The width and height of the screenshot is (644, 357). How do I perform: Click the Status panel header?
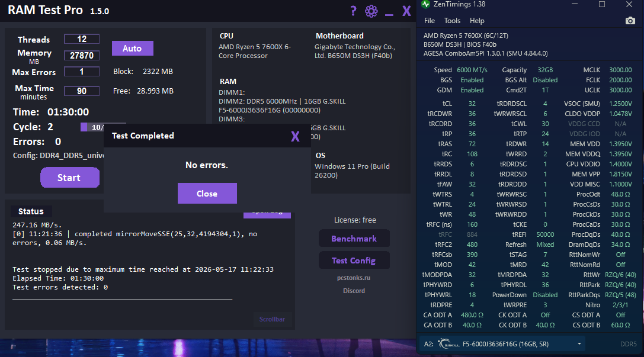click(x=31, y=211)
